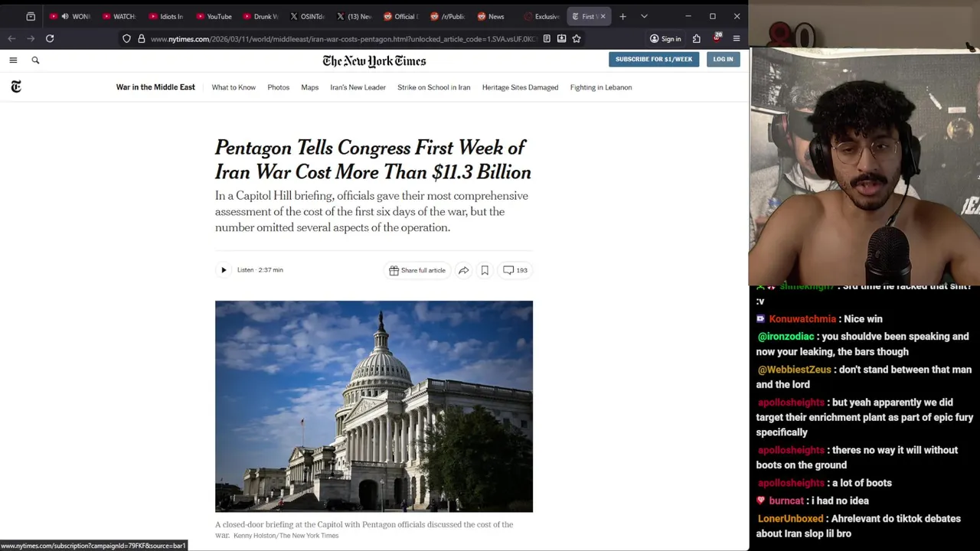Open the browser extensions puzzle icon
Viewport: 980px width, 551px height.
pos(697,38)
